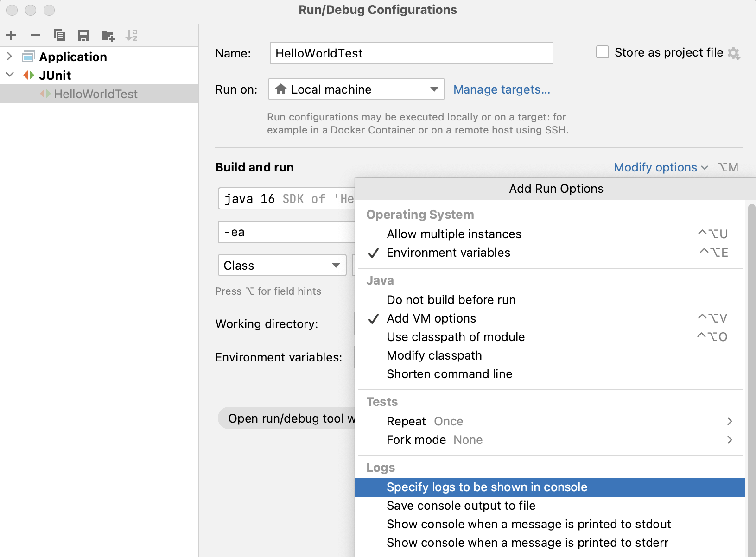Click the JUnit category icon
This screenshot has height=557, width=756.
(x=29, y=75)
